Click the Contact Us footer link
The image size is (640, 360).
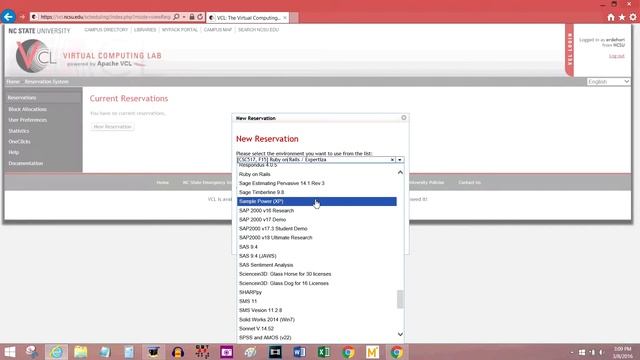pyautogui.click(x=469, y=182)
